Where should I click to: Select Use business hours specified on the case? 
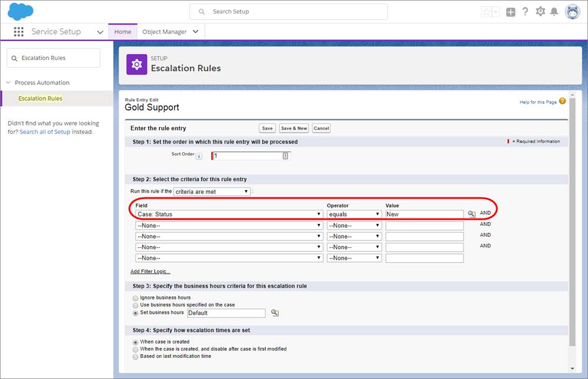[x=135, y=306]
